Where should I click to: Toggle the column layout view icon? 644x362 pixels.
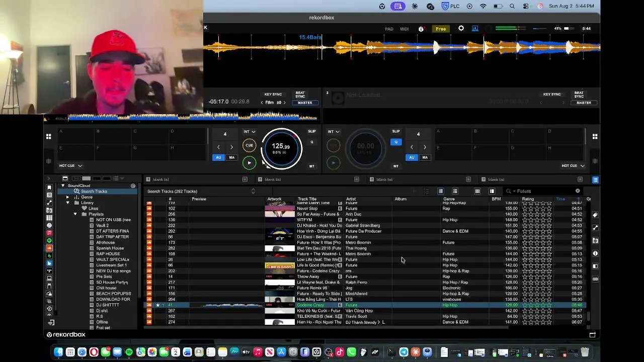[x=477, y=191]
